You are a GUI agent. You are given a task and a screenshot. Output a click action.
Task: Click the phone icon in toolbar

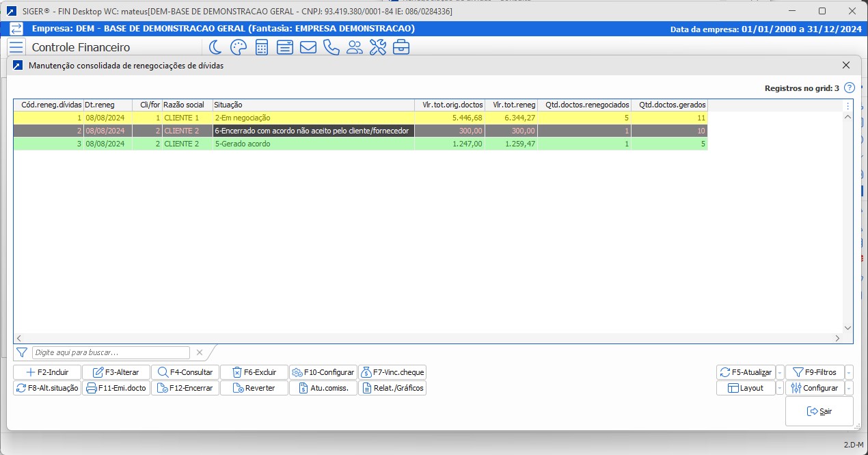[331, 47]
